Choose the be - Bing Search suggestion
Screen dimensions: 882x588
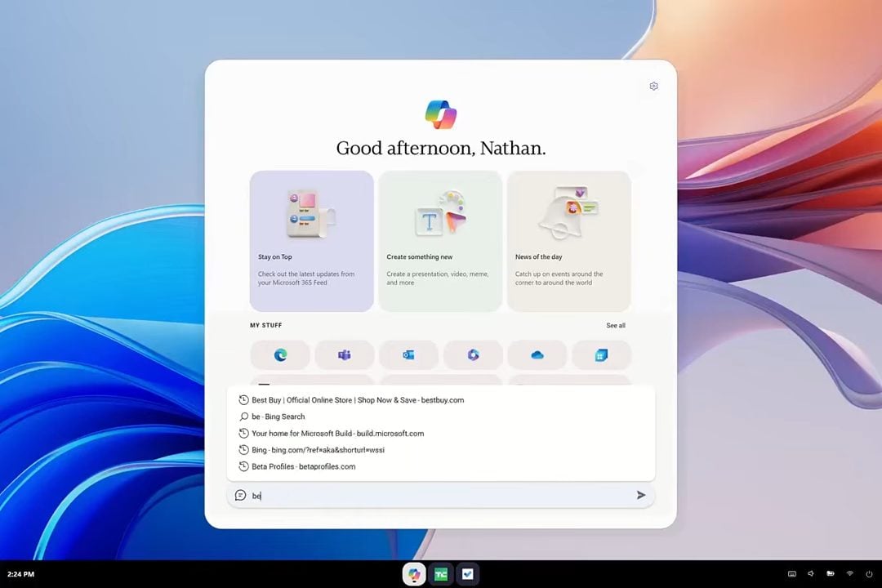(x=441, y=416)
